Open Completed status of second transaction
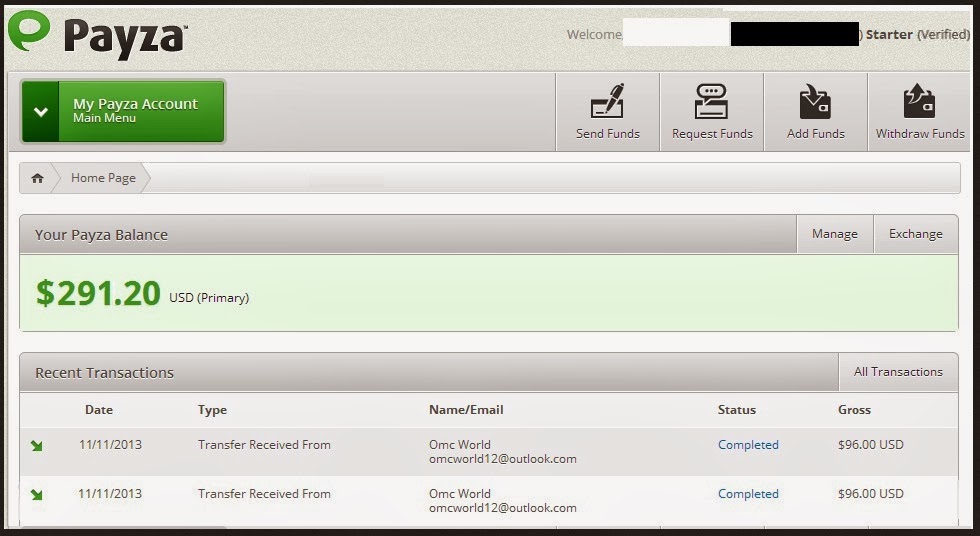The width and height of the screenshot is (980, 536). [x=748, y=494]
